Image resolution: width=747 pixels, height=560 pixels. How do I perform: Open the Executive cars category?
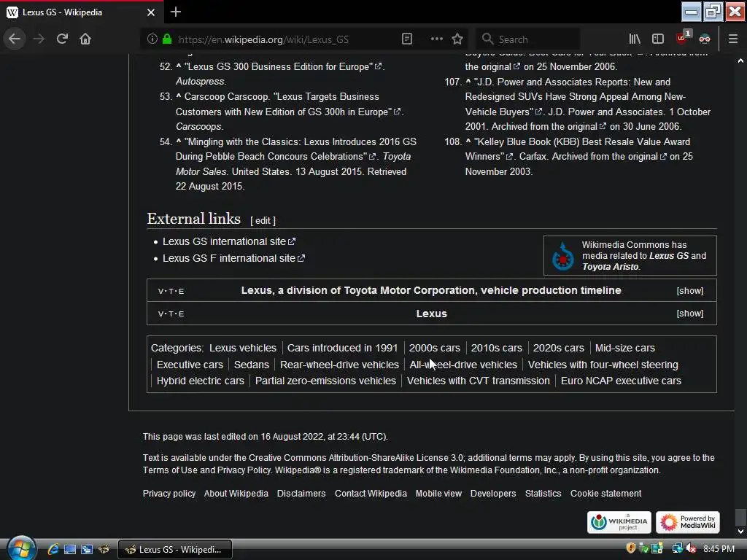click(190, 365)
